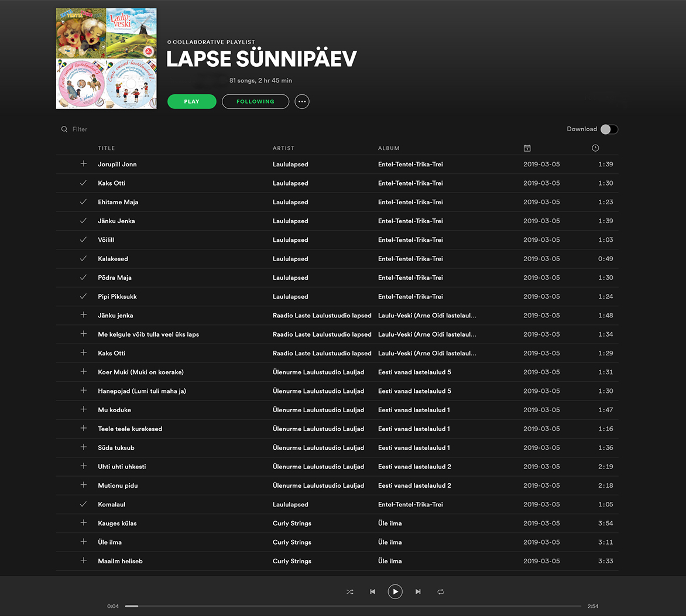This screenshot has height=616, width=686.
Task: Uncheck saved mark for Komalaul
Action: tap(83, 504)
